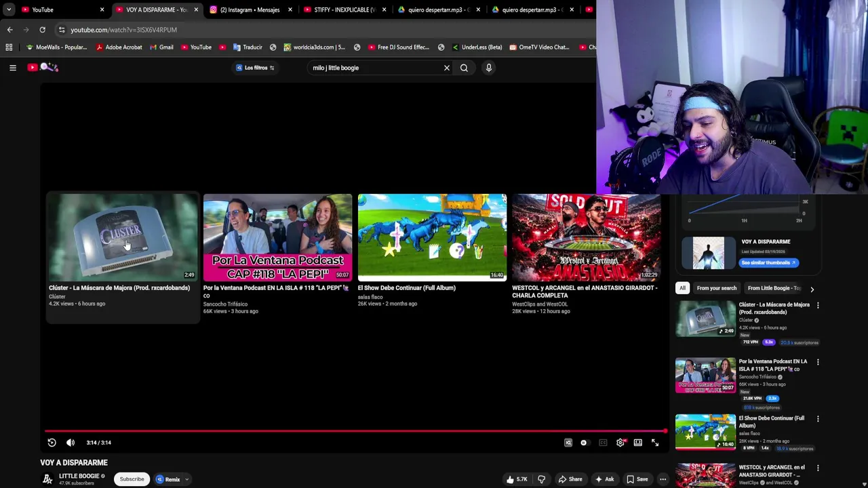Image resolution: width=868 pixels, height=488 pixels.
Task: Open Gmail bookmark
Action: pyautogui.click(x=161, y=47)
